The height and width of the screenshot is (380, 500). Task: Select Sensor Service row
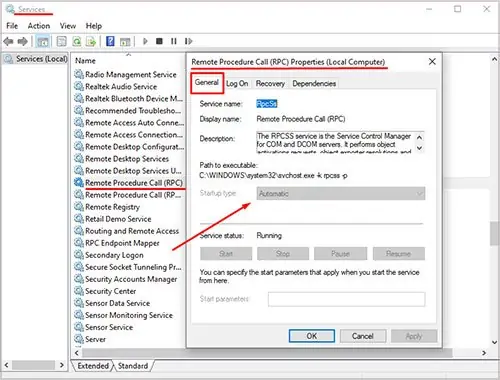129,327
